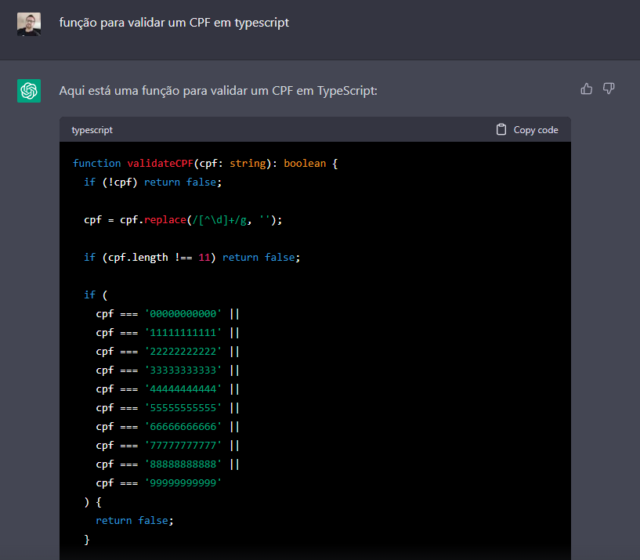Click the validateCPF function name in code
The image size is (640, 560).
(x=162, y=163)
